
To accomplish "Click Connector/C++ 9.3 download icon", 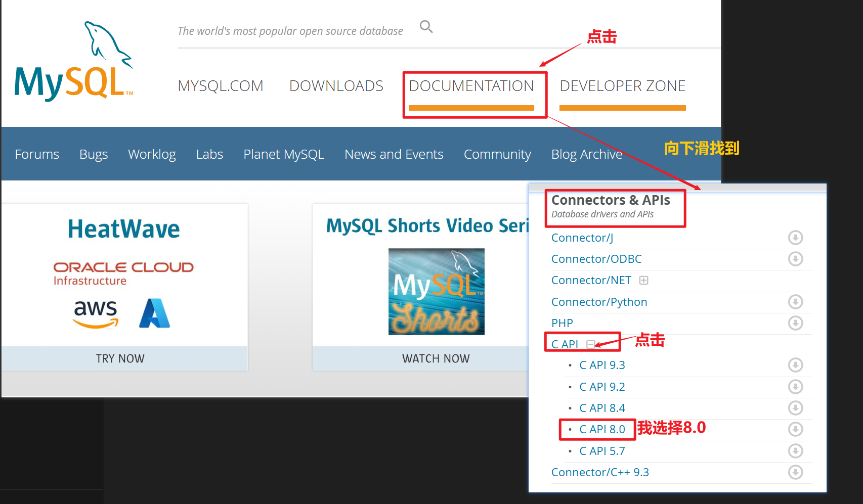I will point(795,472).
